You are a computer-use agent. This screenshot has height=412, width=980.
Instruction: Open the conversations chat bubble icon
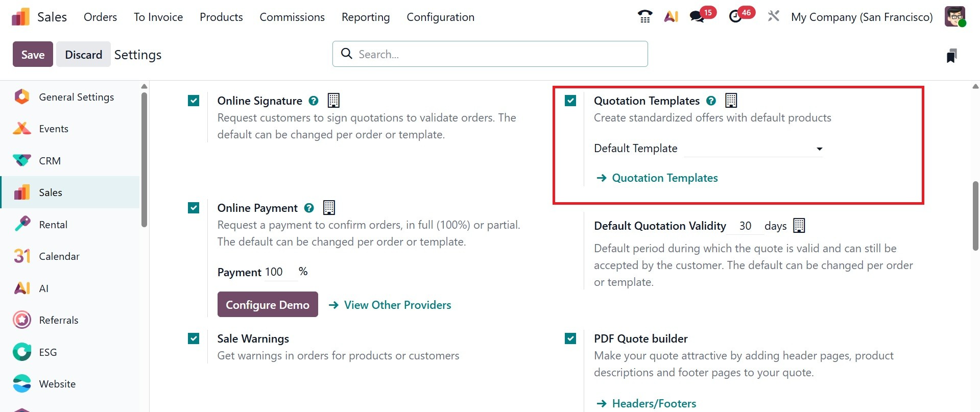[x=697, y=16]
